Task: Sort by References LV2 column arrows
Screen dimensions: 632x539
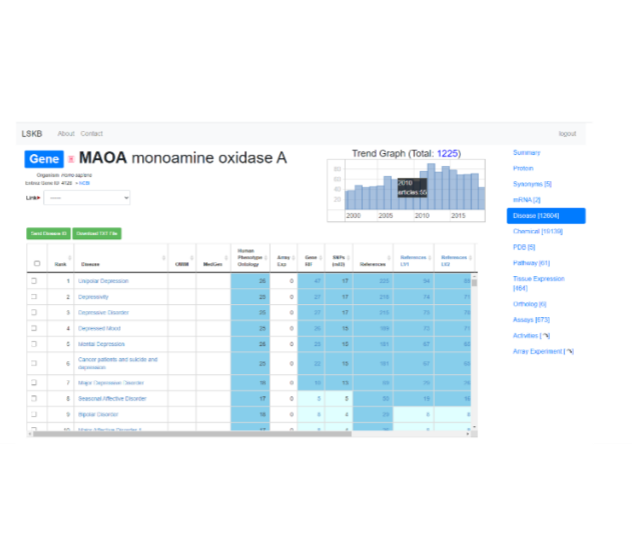Action: [470, 258]
